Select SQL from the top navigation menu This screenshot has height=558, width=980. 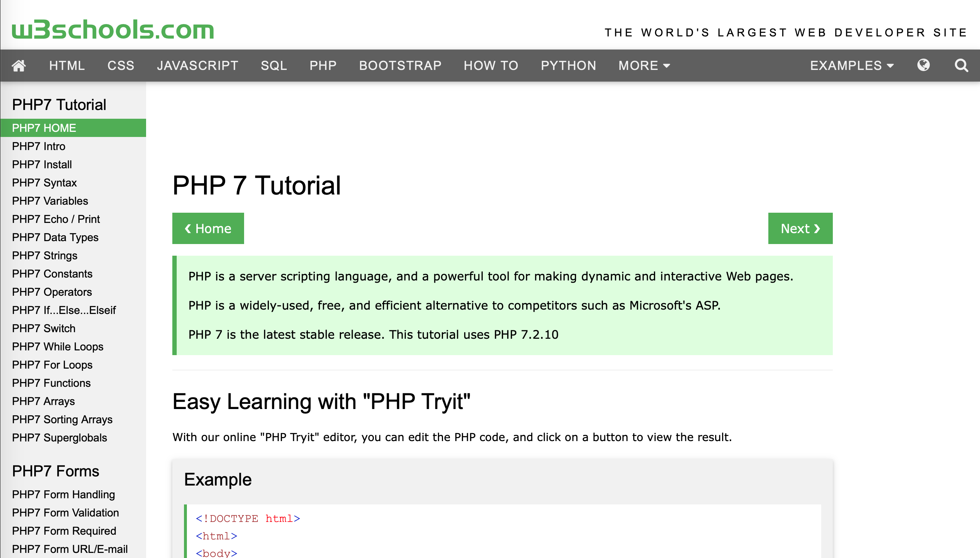point(273,65)
